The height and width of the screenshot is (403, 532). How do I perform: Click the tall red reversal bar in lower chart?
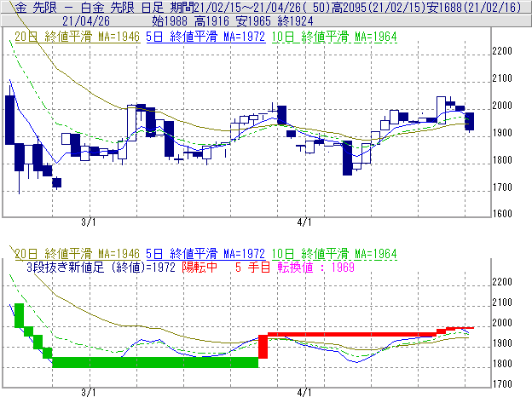[x=263, y=347]
